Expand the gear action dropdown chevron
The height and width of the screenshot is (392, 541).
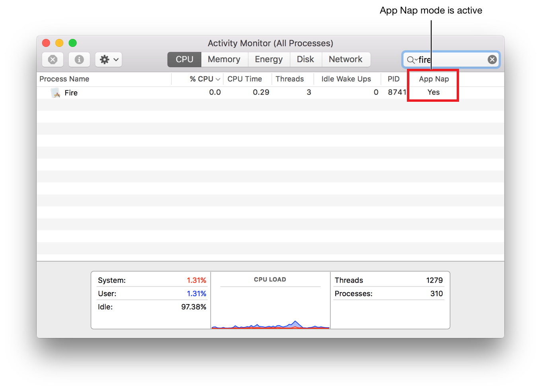116,60
